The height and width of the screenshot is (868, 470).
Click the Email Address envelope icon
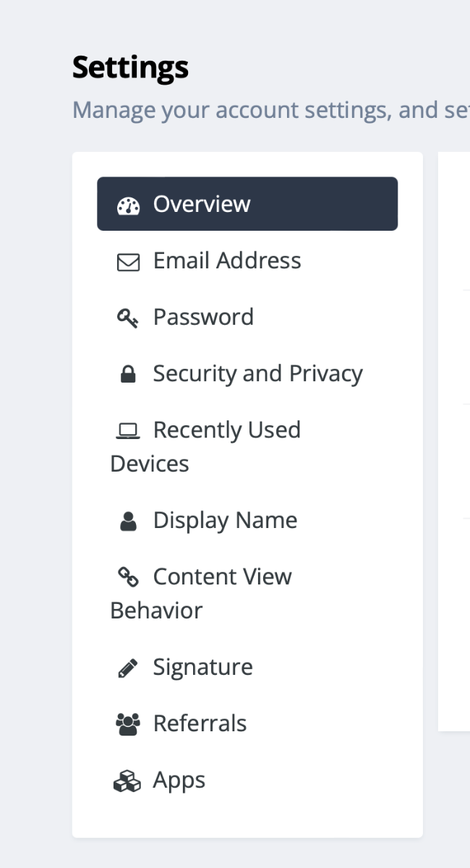[128, 262]
